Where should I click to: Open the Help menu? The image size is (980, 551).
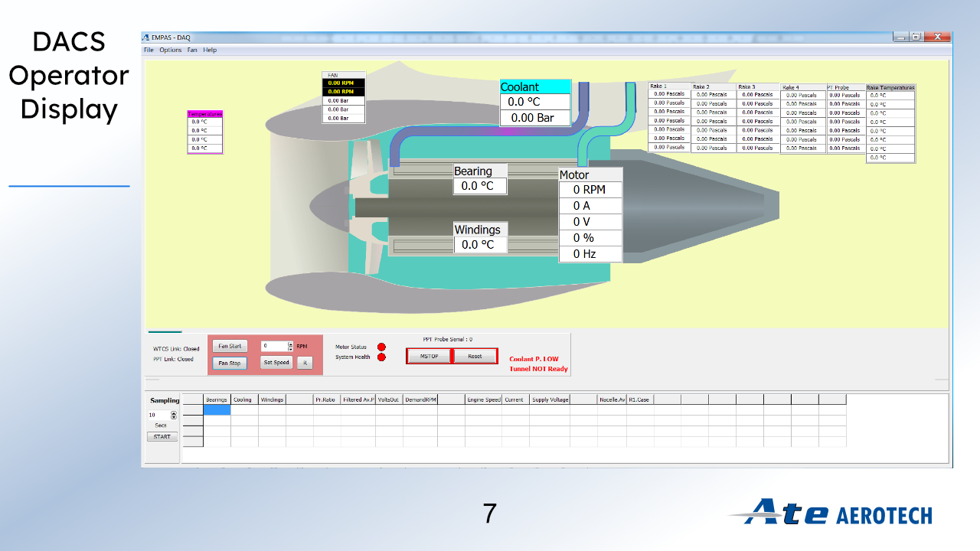[209, 50]
